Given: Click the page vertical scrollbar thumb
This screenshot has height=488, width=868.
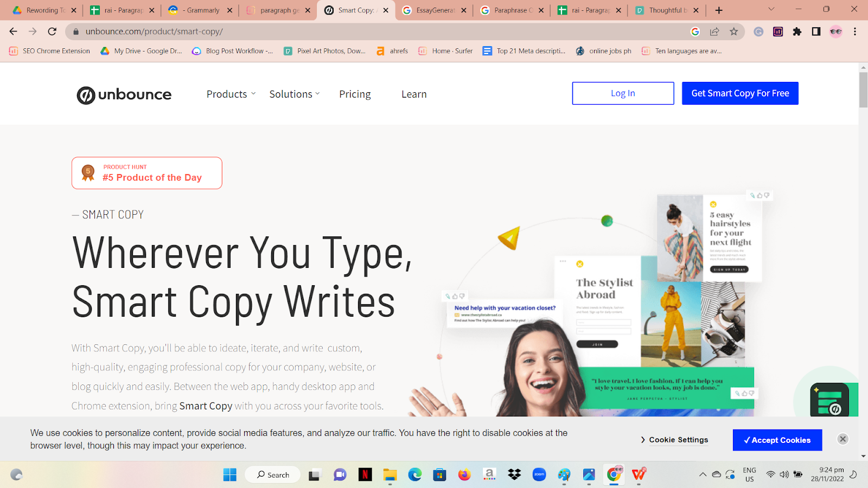Looking at the screenshot, I should [x=863, y=89].
